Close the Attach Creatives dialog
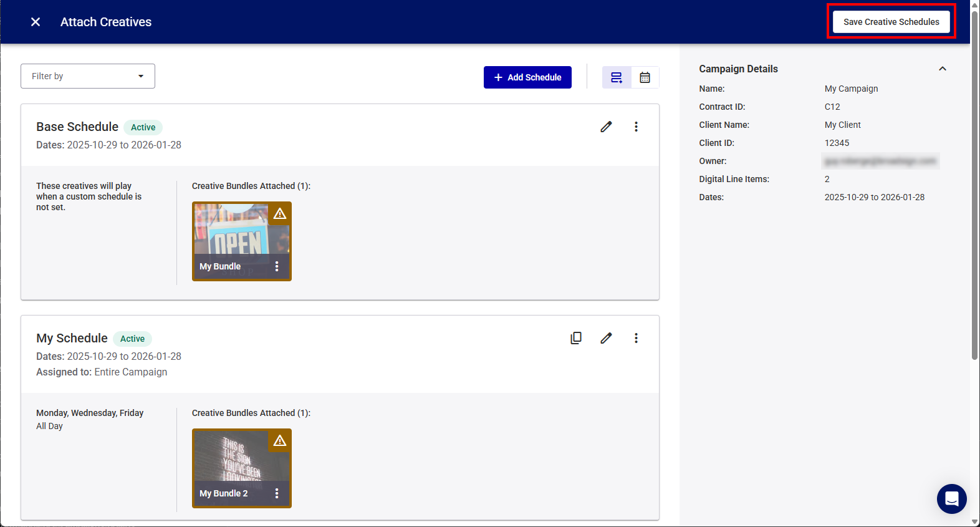 [36, 22]
